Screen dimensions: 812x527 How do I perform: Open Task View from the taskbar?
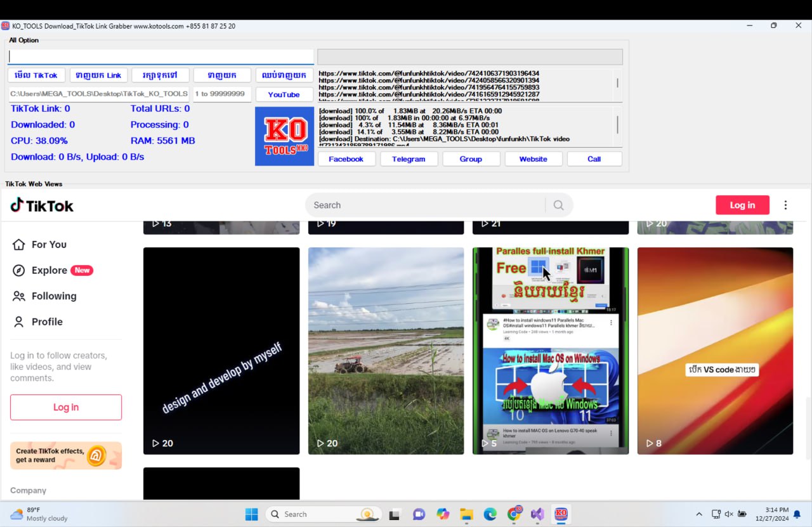tap(394, 514)
